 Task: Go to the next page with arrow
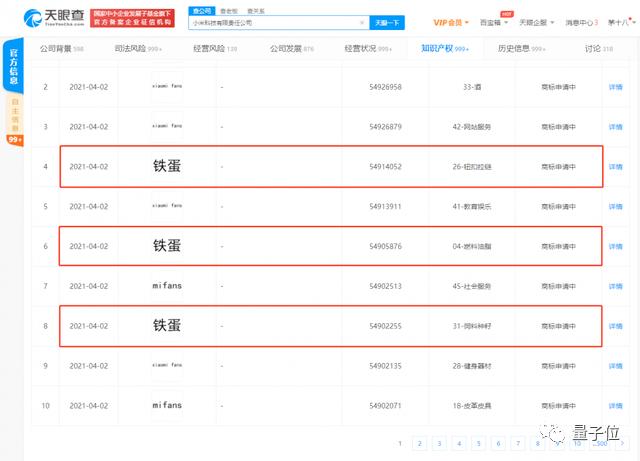622,443
